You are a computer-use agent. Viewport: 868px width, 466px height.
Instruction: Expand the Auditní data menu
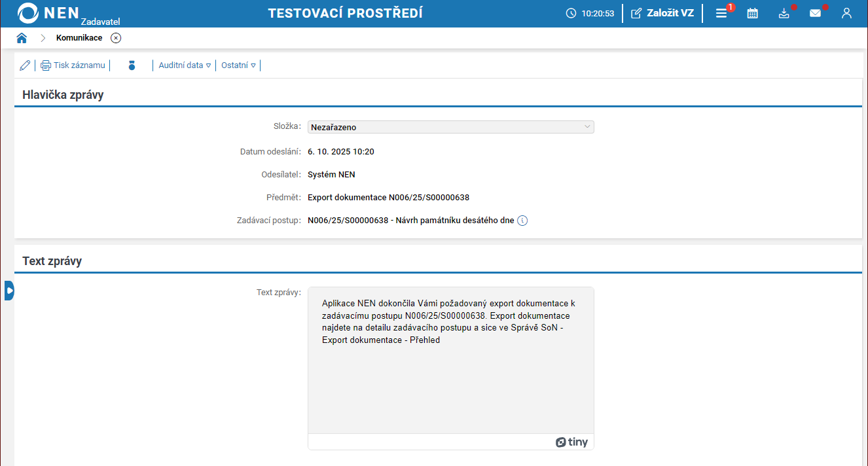(x=185, y=65)
